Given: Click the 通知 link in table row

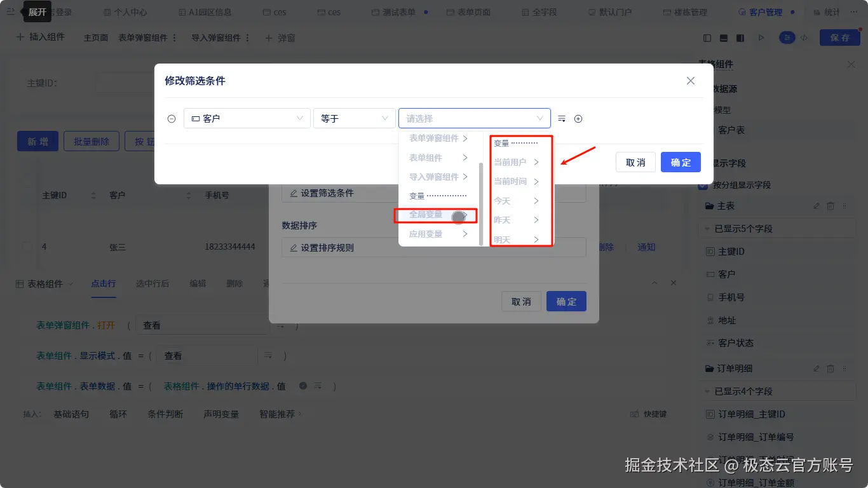Looking at the screenshot, I should click(646, 247).
